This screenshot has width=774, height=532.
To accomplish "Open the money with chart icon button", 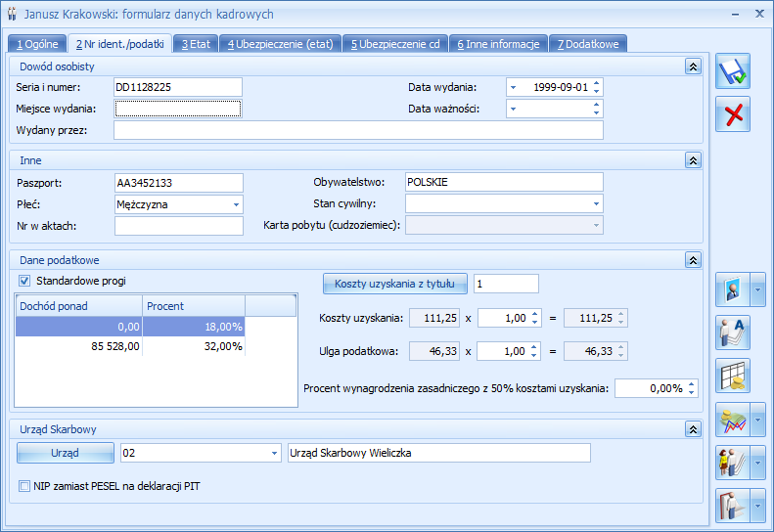I will [733, 420].
